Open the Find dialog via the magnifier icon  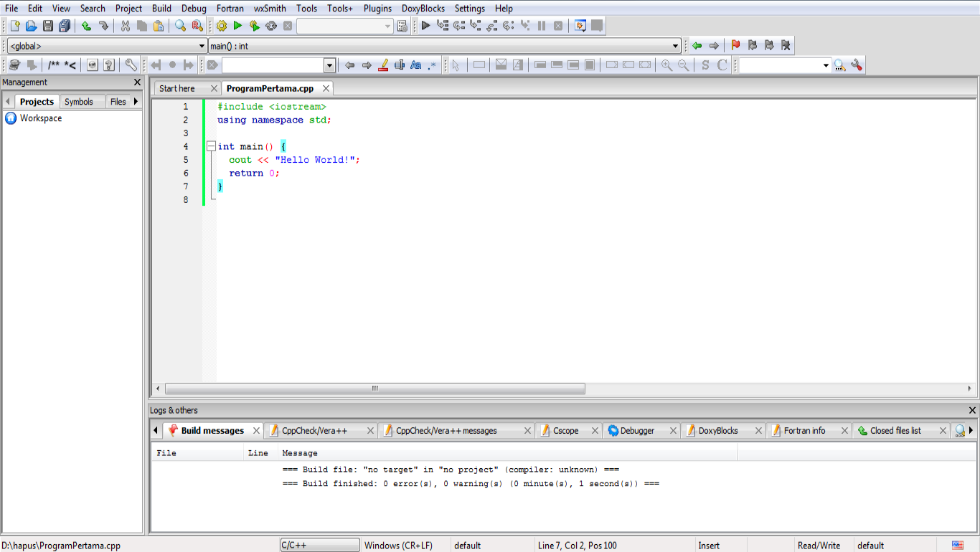tap(179, 25)
